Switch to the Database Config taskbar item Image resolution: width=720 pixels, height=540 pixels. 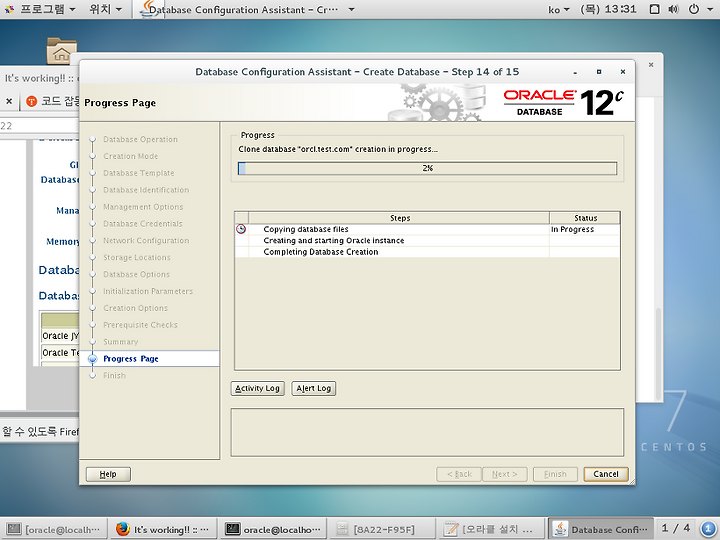[x=602, y=529]
